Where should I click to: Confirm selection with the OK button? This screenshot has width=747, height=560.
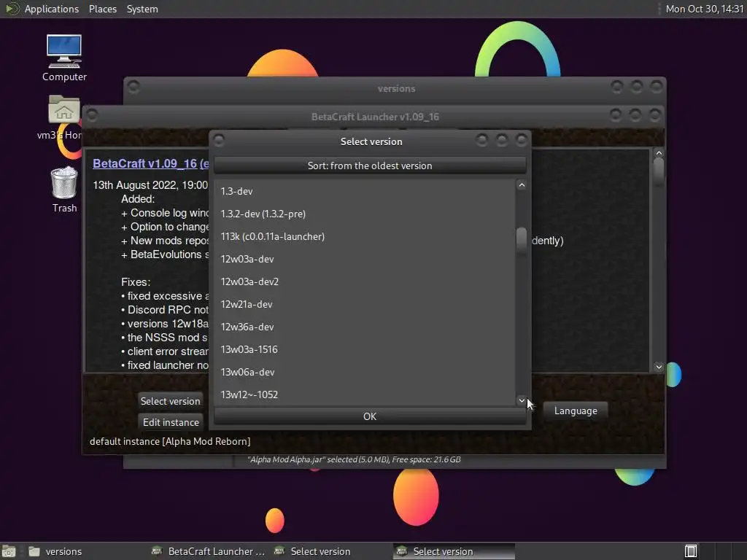click(x=370, y=416)
